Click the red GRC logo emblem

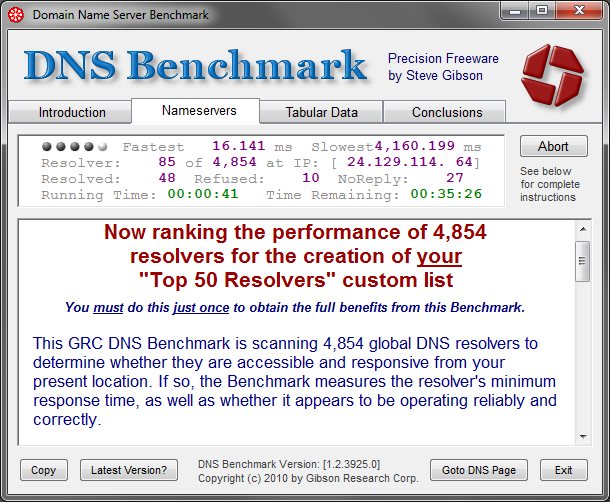pyautogui.click(x=553, y=75)
